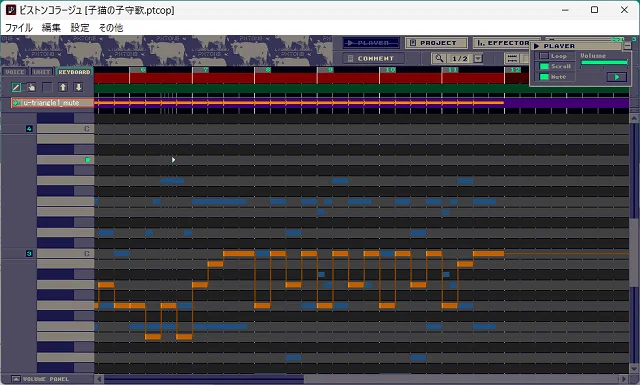The width and height of the screenshot is (640, 385).
Task: Open the その他 menu
Action: click(x=111, y=27)
